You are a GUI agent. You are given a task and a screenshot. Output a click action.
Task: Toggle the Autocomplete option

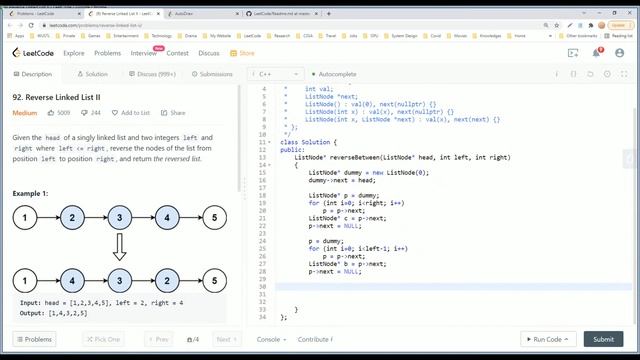334,74
